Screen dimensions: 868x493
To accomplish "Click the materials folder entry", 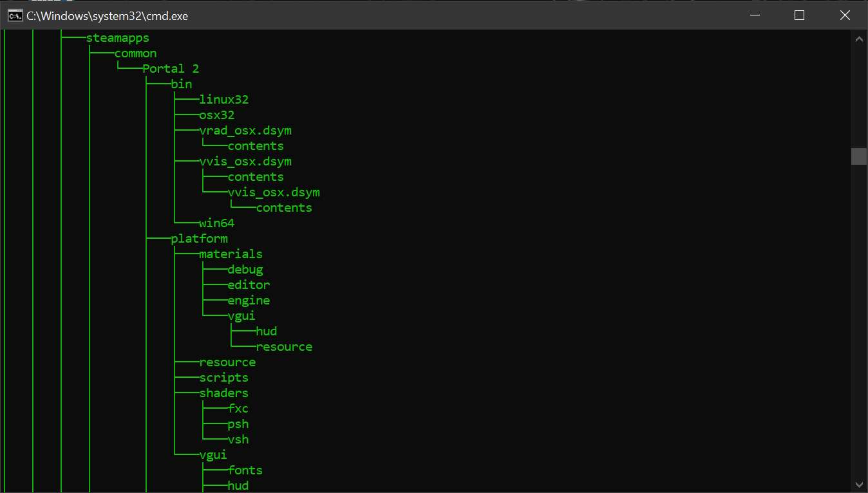I will coord(231,254).
